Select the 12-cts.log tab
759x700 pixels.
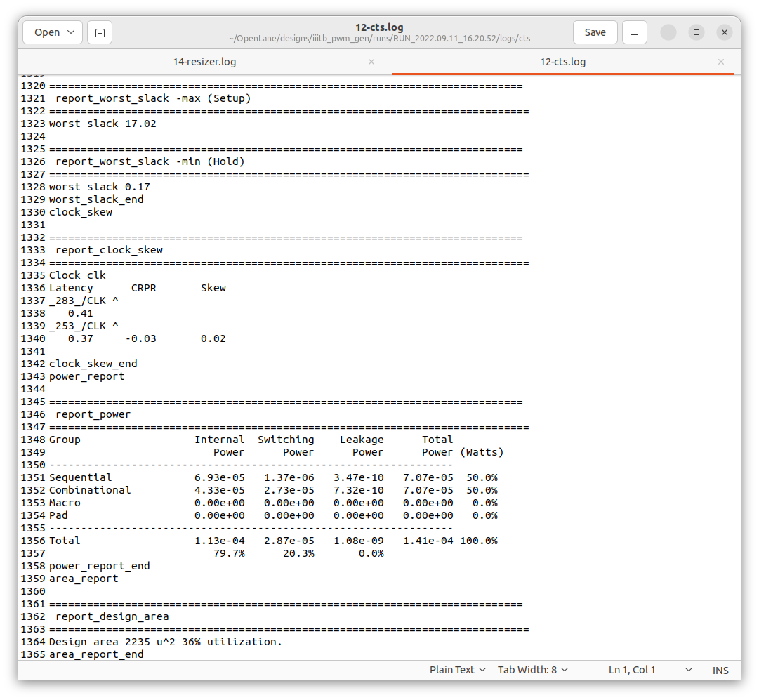pyautogui.click(x=562, y=62)
